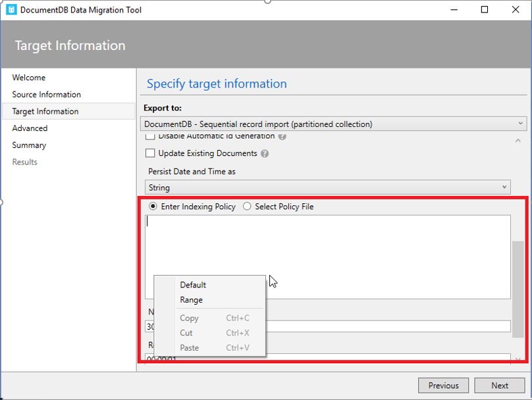Enable the Update Existing Documents checkbox
532x400 pixels.
click(x=150, y=153)
